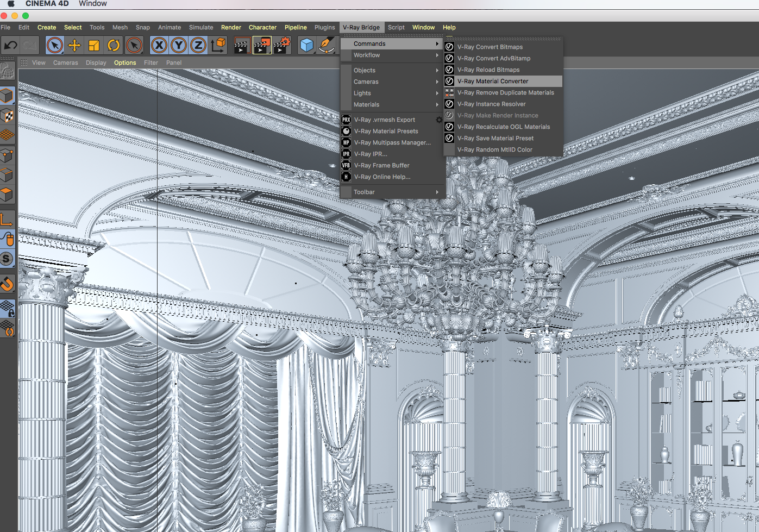Click Render View clapperboard icon
Image resolution: width=759 pixels, height=532 pixels.
(242, 45)
